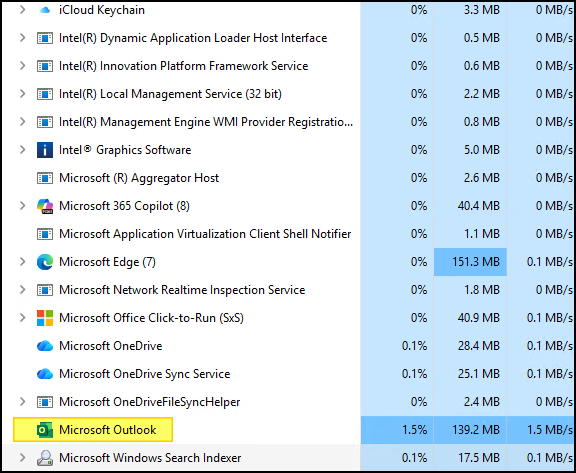This screenshot has width=576, height=473.
Task: Expand Microsoft Edge (7) processes
Action: [x=22, y=261]
